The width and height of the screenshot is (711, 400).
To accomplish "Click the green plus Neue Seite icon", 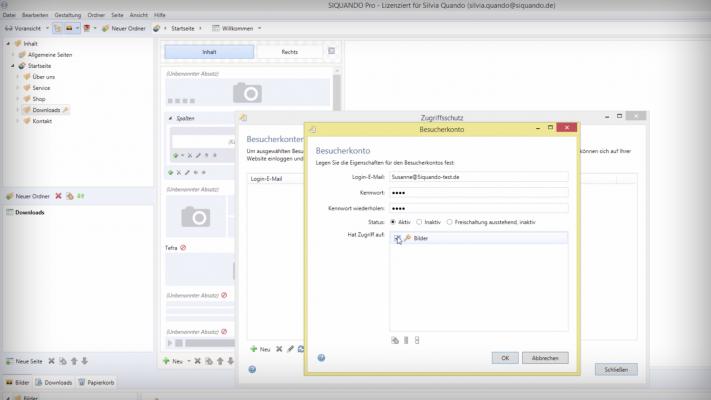I will [x=8, y=360].
